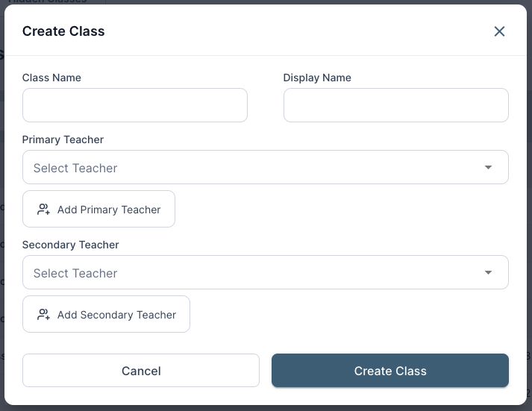This screenshot has height=411, width=532.
Task: Click the dimmed backdrop below the dialog
Action: (x=266, y=408)
